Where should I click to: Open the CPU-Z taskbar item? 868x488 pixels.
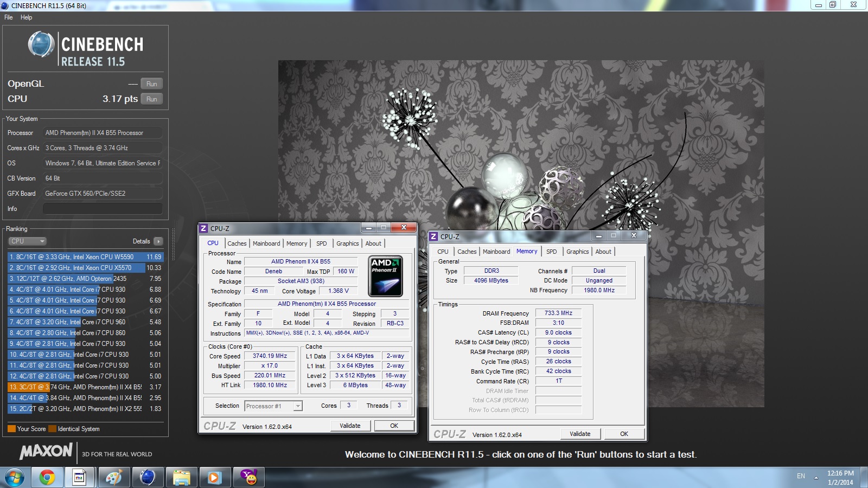tap(79, 477)
